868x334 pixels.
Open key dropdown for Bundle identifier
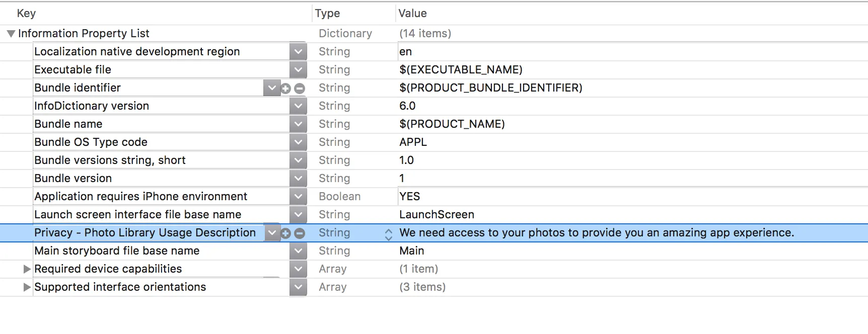point(272,88)
